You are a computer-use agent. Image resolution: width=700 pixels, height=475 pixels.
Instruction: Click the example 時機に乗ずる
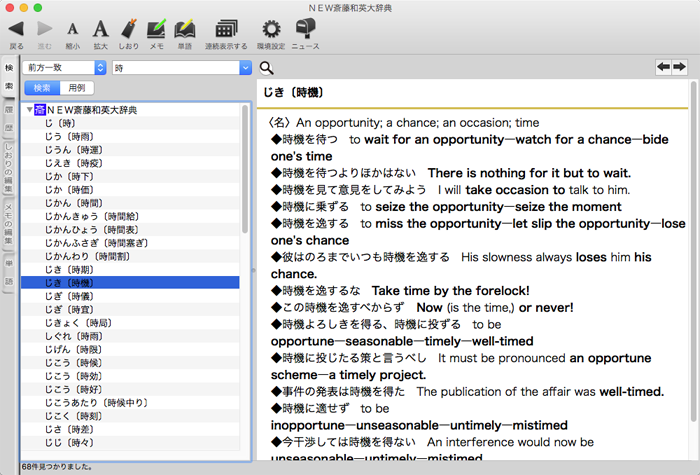click(310, 207)
